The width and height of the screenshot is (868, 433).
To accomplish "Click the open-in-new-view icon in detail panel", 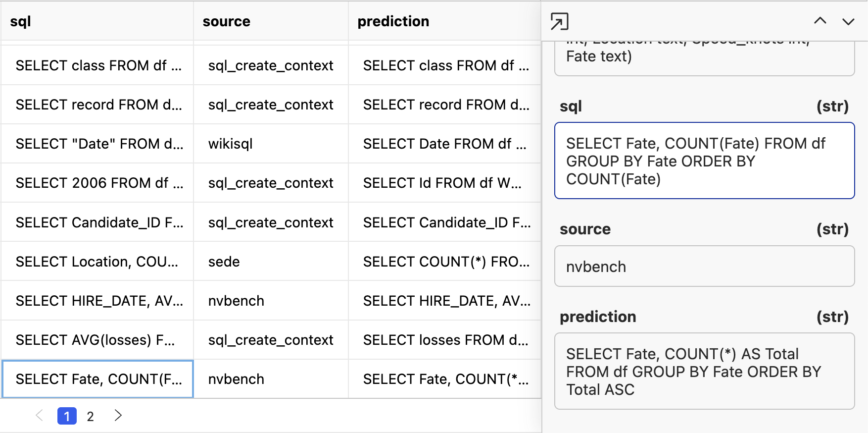I will 560,21.
